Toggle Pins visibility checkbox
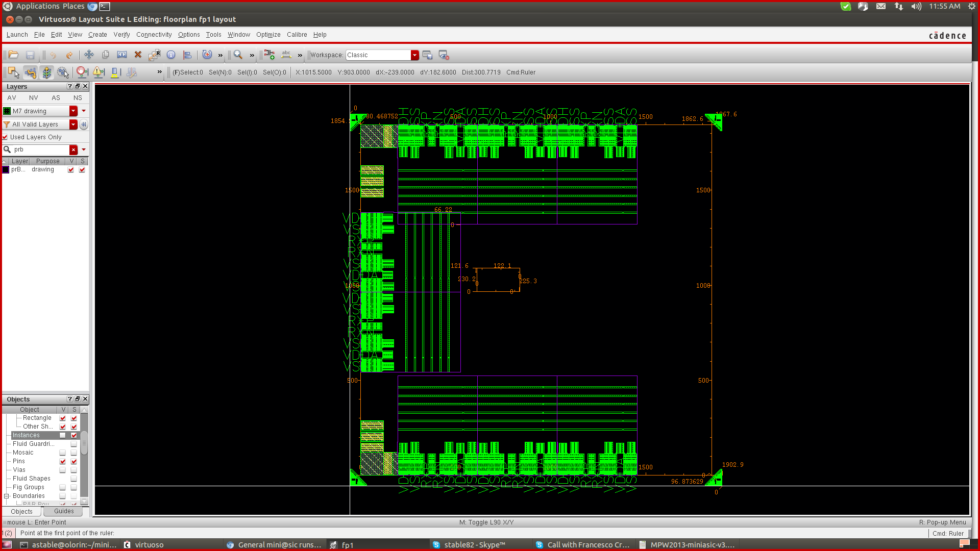The height and width of the screenshot is (551, 980). tap(63, 461)
